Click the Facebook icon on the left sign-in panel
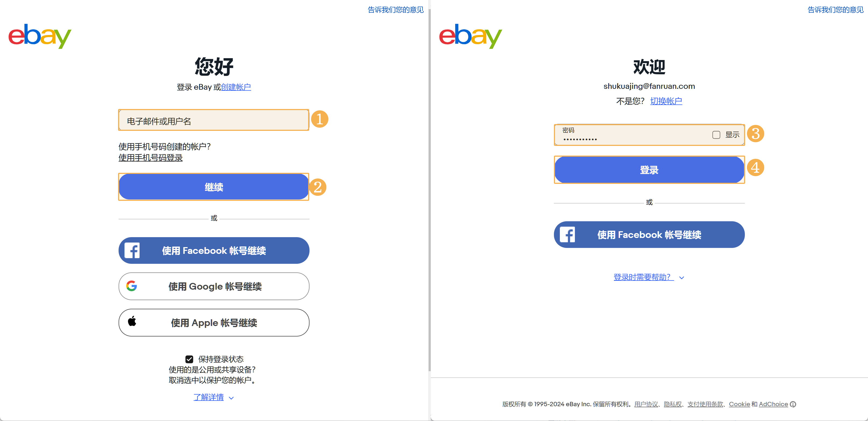The width and height of the screenshot is (868, 421). tap(132, 250)
